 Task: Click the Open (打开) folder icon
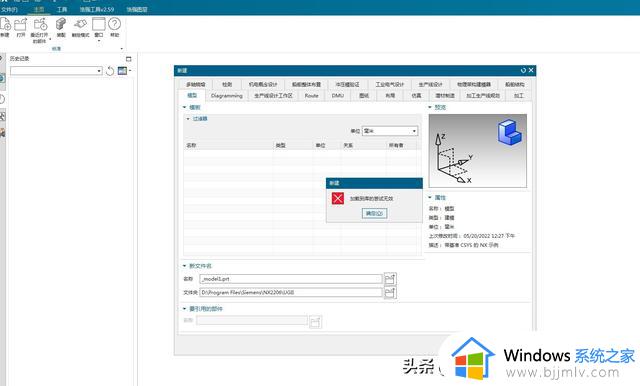(x=20, y=24)
